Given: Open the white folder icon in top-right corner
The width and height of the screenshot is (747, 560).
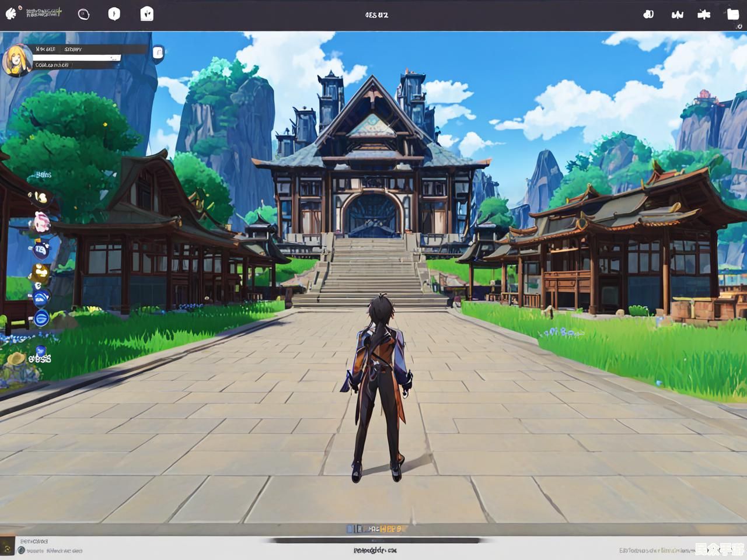Looking at the screenshot, I should coord(733,14).
